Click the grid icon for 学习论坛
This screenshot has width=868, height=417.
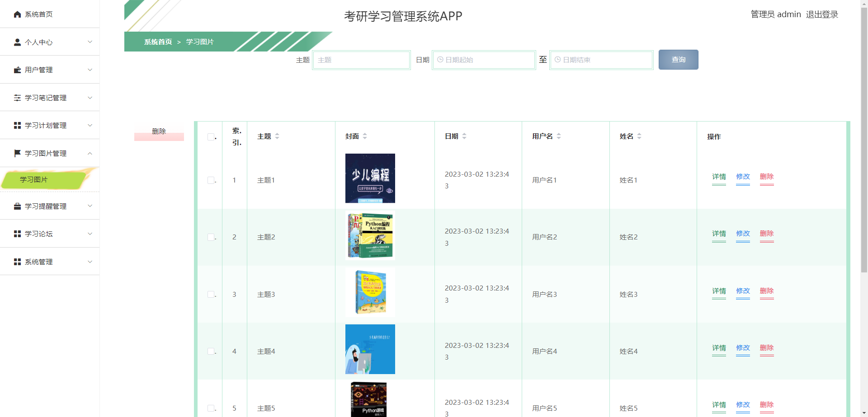tap(18, 234)
